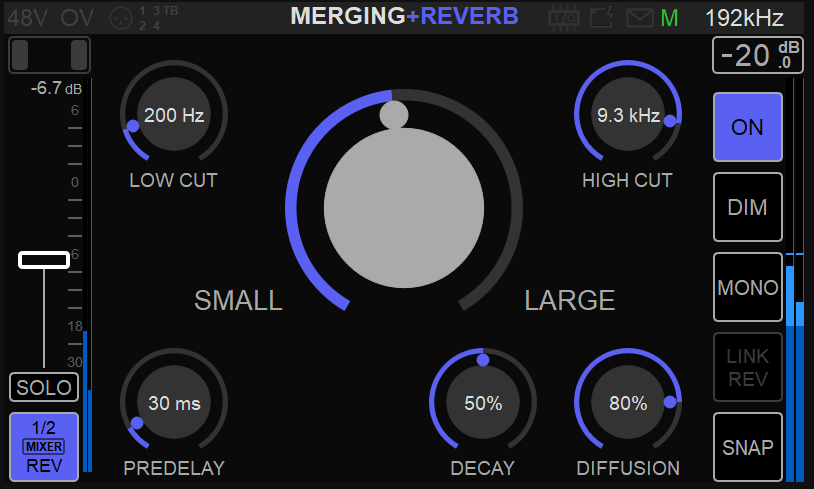This screenshot has width=814, height=489.
Task: Click the LARGE room size label
Action: [x=569, y=300]
